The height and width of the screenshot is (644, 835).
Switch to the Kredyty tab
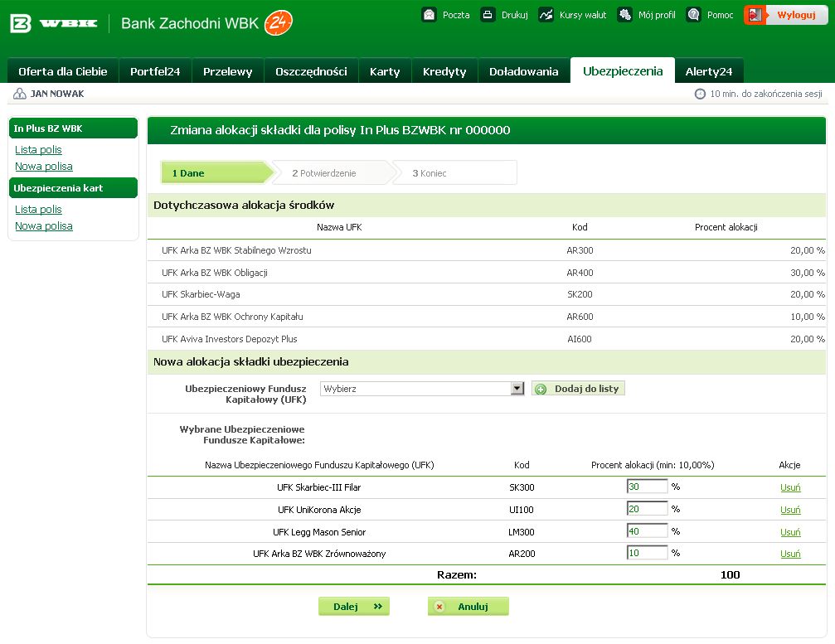[x=444, y=71]
